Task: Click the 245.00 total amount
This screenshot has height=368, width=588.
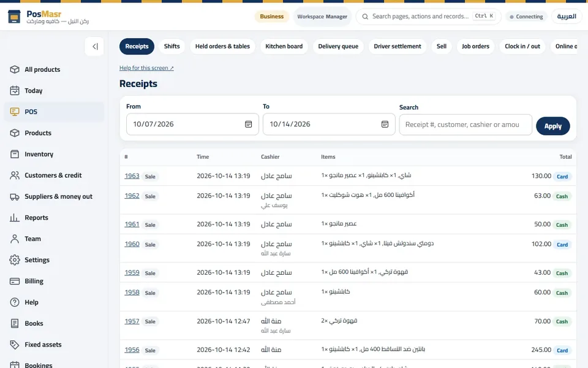Action: [541, 350]
